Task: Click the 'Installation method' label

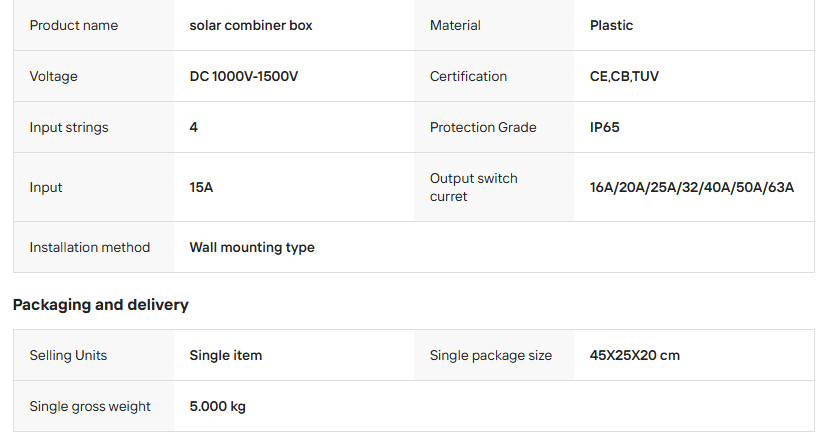Action: click(90, 247)
